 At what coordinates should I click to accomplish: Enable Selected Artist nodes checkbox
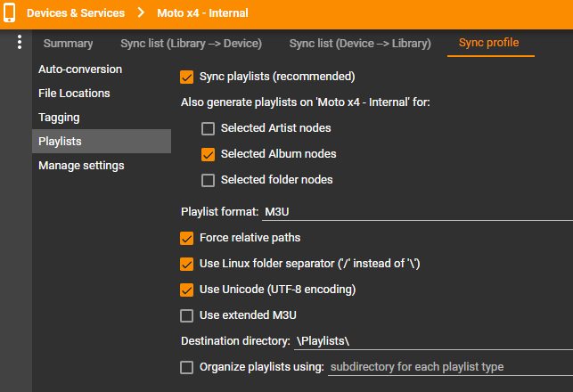point(209,128)
